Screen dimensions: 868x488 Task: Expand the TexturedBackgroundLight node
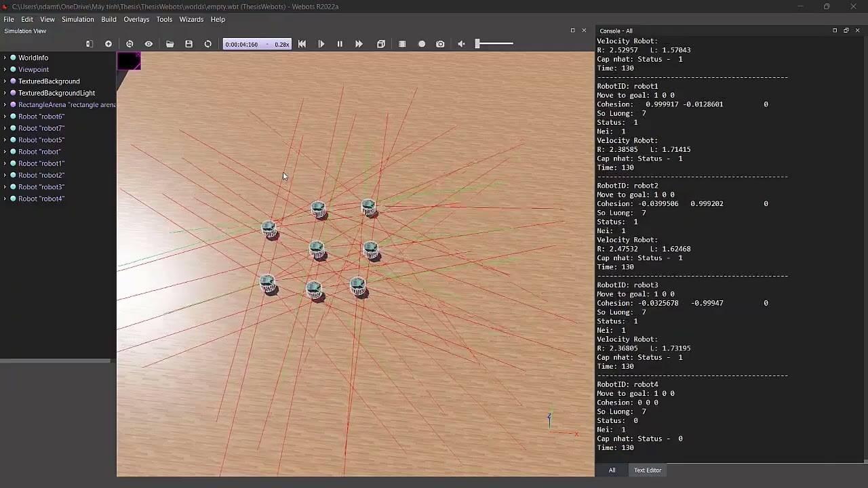pos(5,93)
